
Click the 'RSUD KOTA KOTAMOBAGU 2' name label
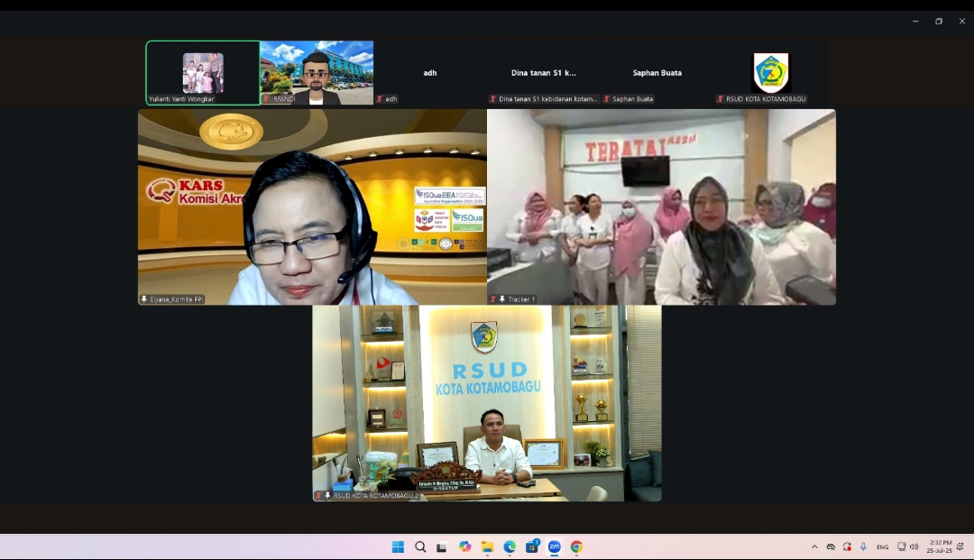click(x=376, y=495)
